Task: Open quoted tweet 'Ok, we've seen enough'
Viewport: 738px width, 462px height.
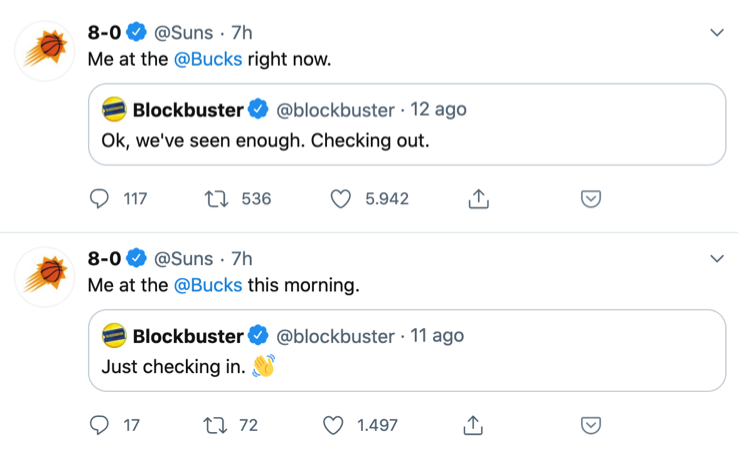Action: [x=407, y=125]
